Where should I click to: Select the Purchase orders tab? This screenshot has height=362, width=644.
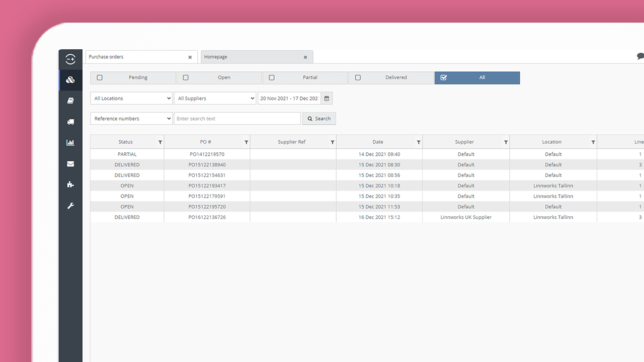click(133, 57)
